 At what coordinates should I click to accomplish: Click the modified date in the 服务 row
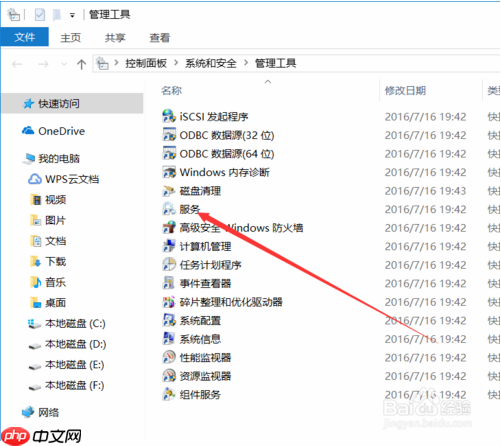pos(425,209)
